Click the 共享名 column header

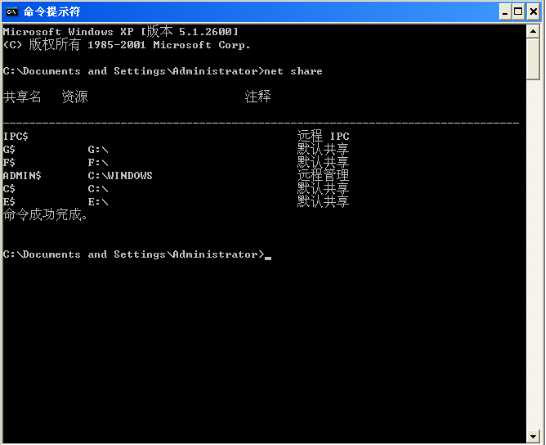[22, 96]
